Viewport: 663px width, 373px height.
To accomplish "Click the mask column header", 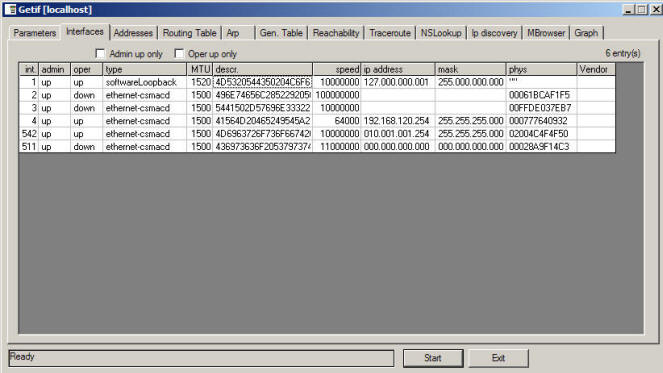I will pyautogui.click(x=470, y=69).
